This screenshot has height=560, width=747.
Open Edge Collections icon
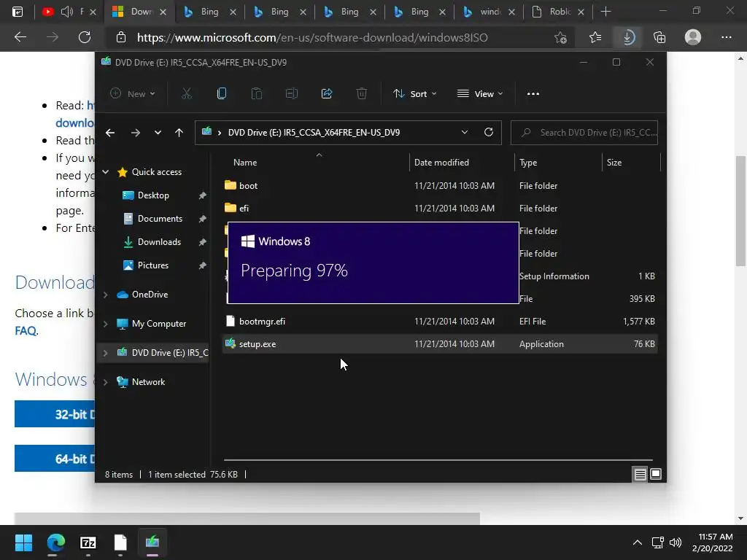click(659, 37)
